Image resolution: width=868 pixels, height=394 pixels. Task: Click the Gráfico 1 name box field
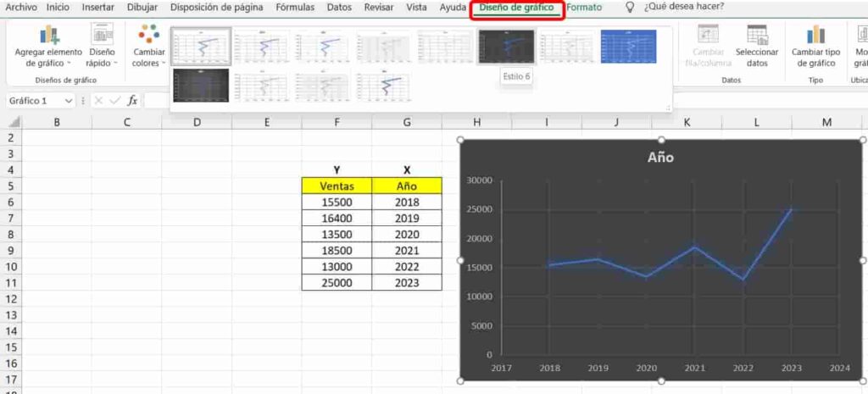(x=32, y=100)
